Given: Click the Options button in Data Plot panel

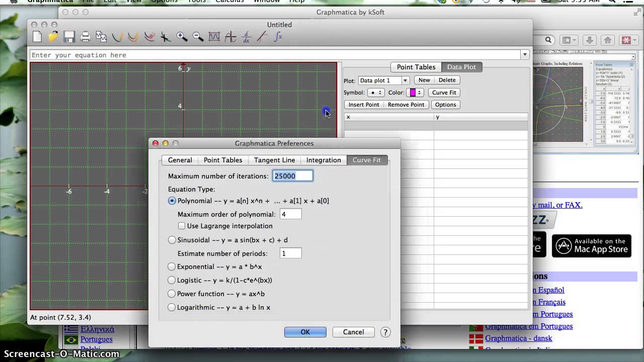Looking at the screenshot, I should point(445,105).
